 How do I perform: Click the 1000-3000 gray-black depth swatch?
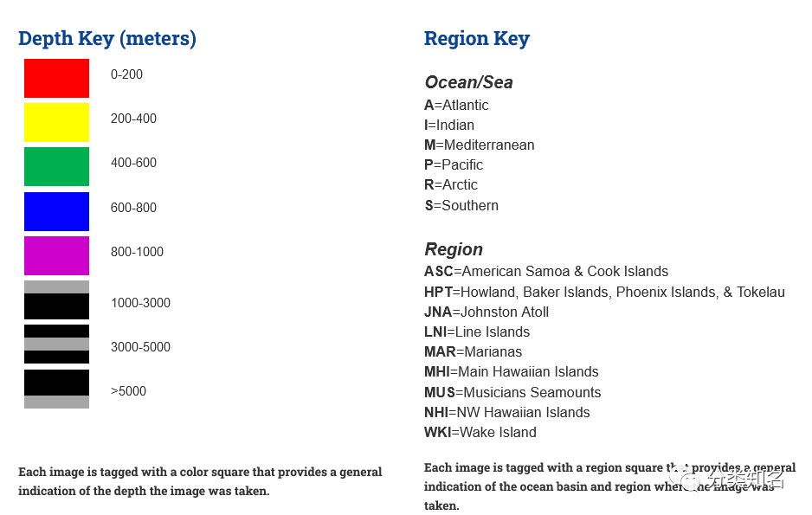pos(56,299)
